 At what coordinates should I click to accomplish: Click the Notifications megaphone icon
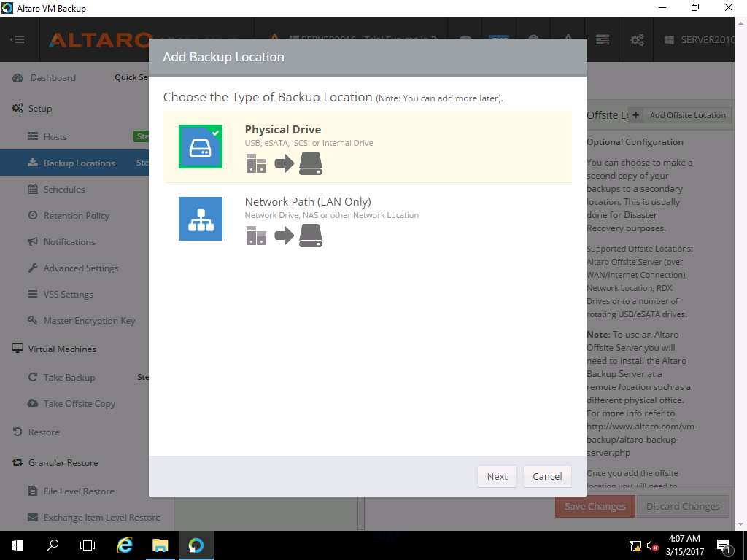click(x=33, y=241)
